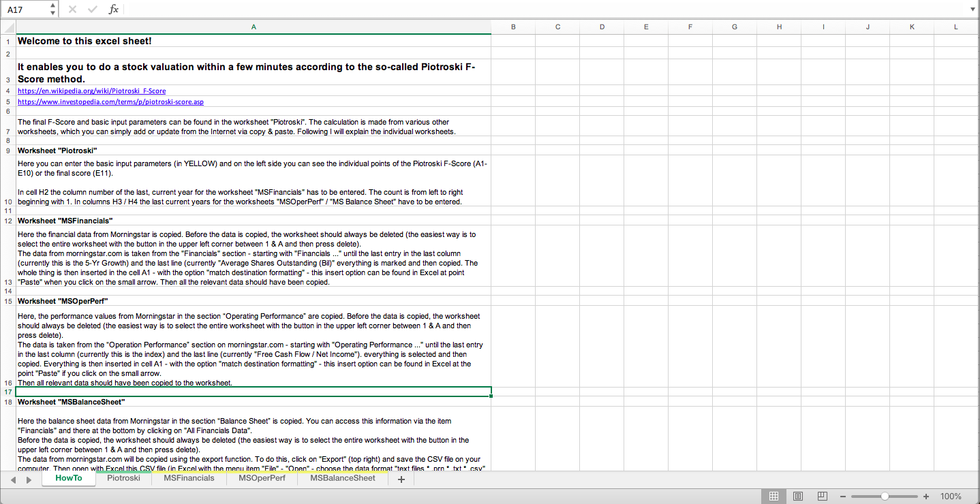Select column L header
Screen dimensions: 980x504
tap(956, 27)
